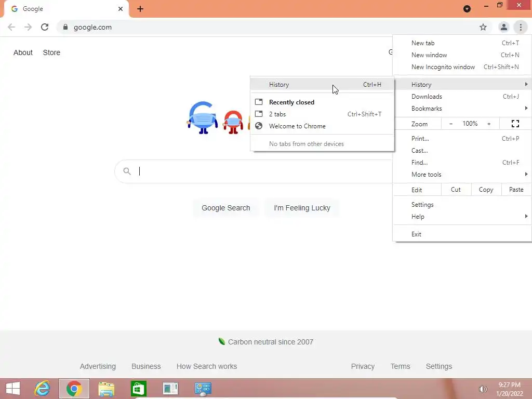Open the Advertising footer link
Screen dimensions: 532x399
(x=98, y=366)
